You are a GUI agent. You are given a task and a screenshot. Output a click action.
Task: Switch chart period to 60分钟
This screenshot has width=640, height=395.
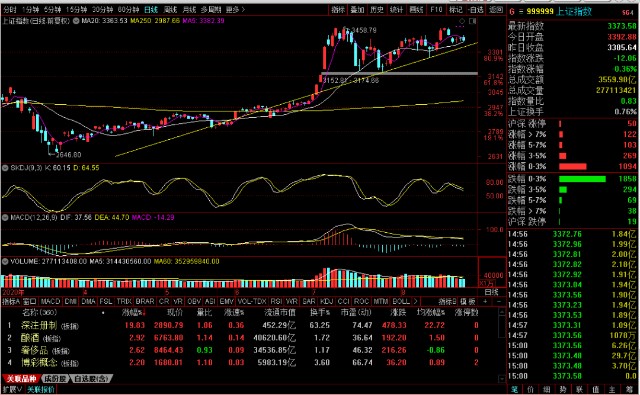[x=128, y=9]
